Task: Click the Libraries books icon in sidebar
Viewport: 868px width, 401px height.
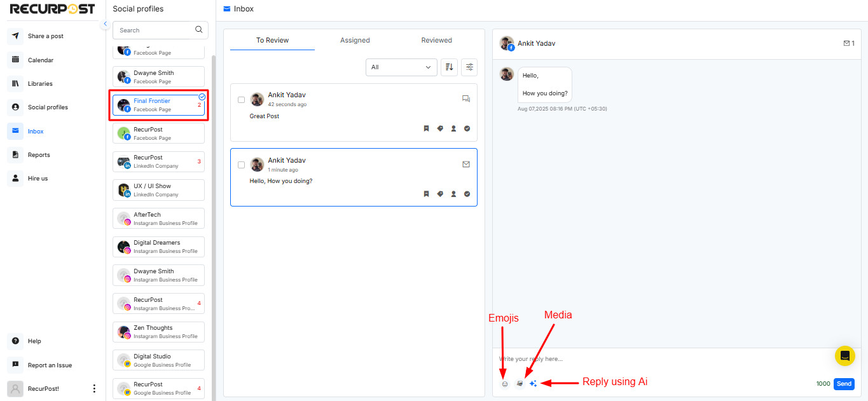Action: click(x=15, y=83)
